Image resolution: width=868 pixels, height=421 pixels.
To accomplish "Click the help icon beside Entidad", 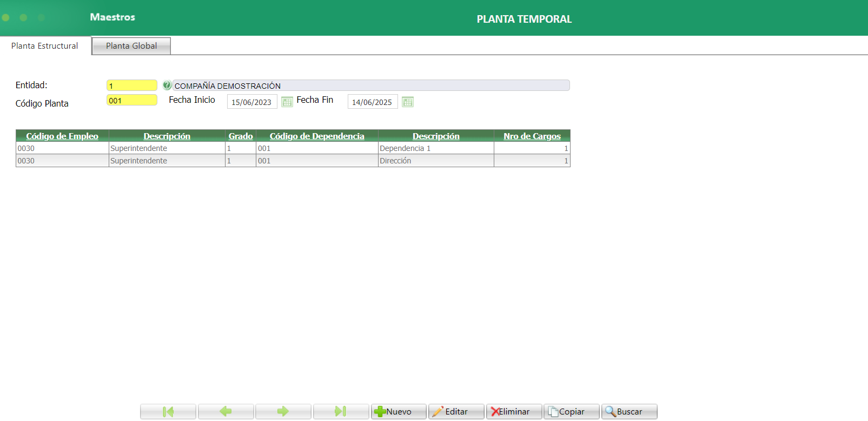I will pyautogui.click(x=167, y=85).
